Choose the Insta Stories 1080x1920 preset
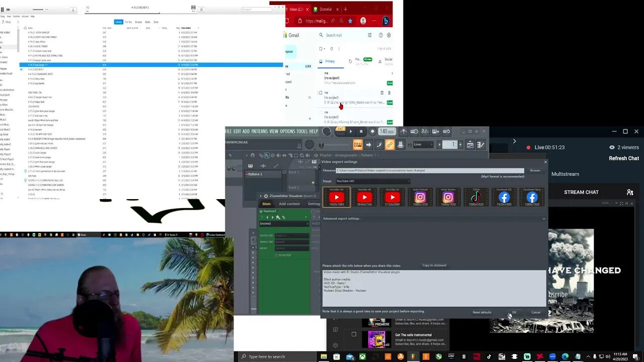Viewport: 644px width, 362px height. coord(448,197)
